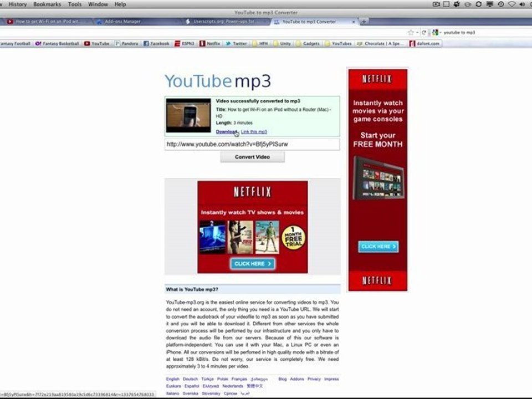
Task: Open the Chocolate bookmark
Action: click(380, 44)
